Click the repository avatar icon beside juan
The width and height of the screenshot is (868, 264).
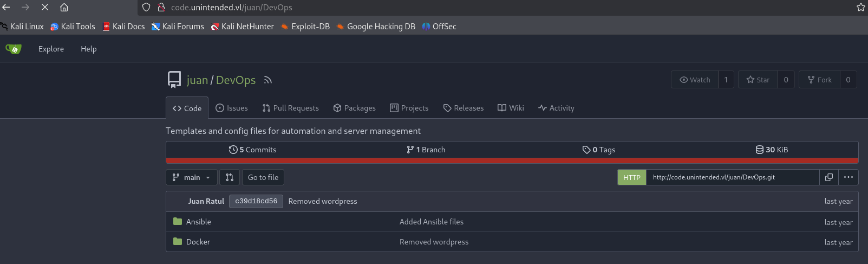tap(174, 80)
